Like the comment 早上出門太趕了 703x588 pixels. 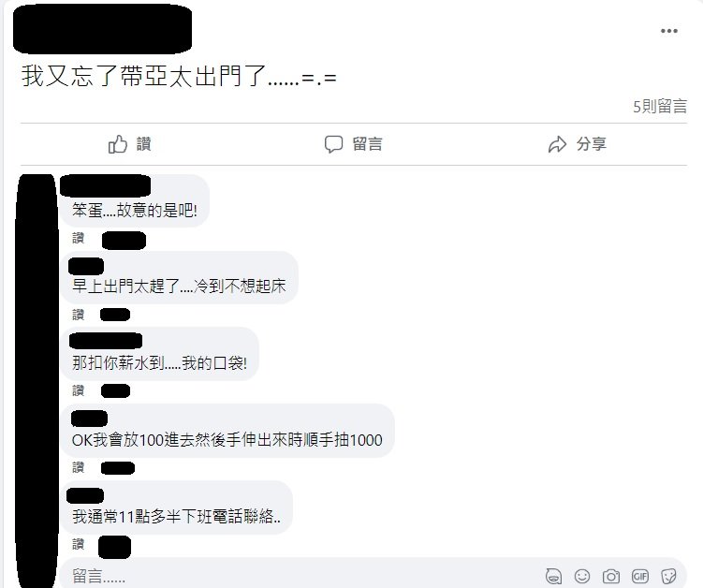[x=78, y=315]
